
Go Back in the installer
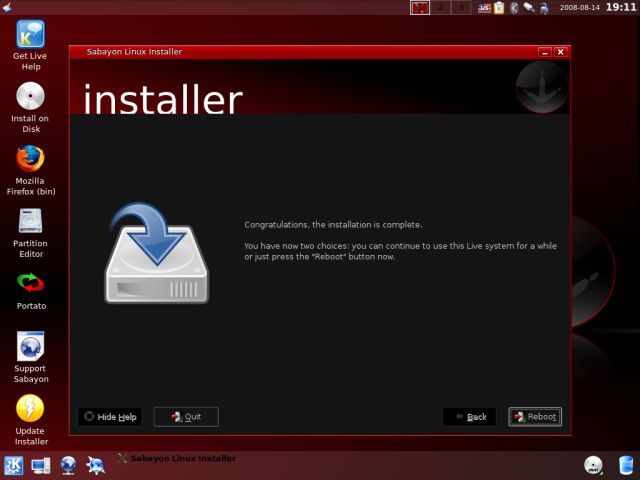[x=469, y=417]
